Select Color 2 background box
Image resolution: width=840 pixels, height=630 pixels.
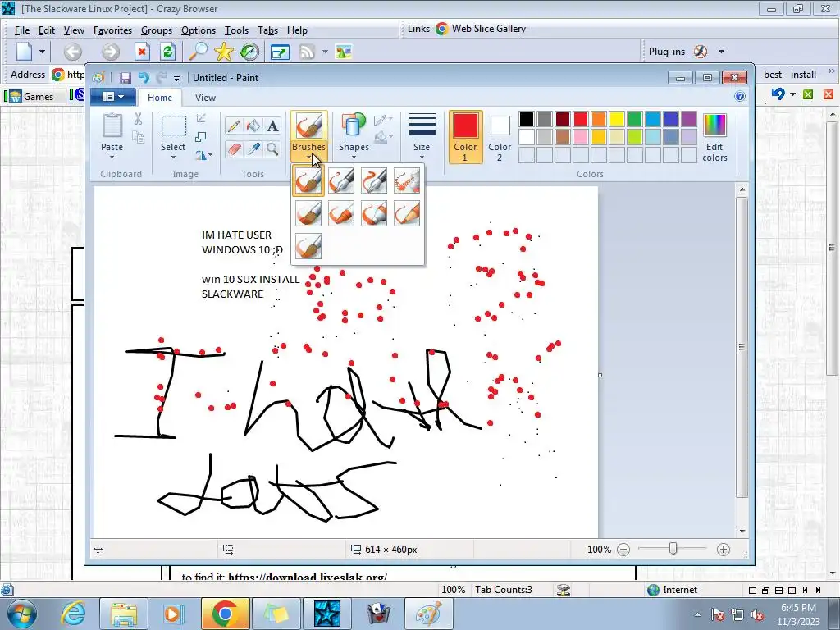coord(500,137)
